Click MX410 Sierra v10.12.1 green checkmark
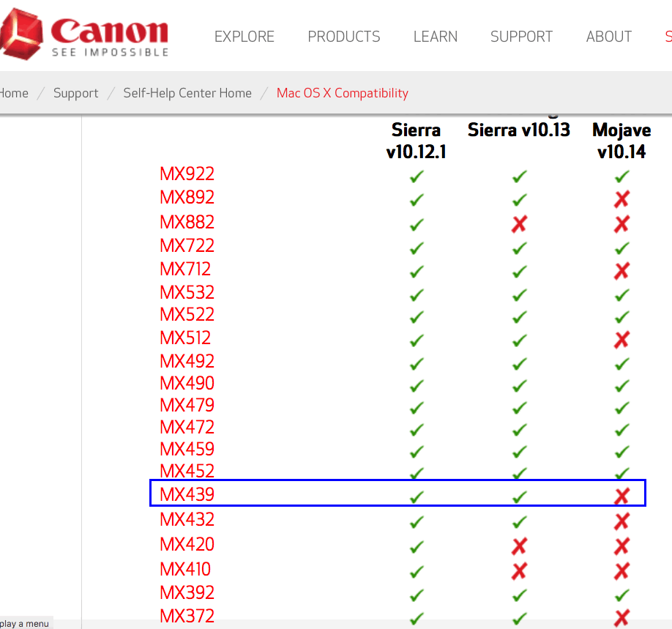Viewport: 672px width, 629px height. click(417, 572)
